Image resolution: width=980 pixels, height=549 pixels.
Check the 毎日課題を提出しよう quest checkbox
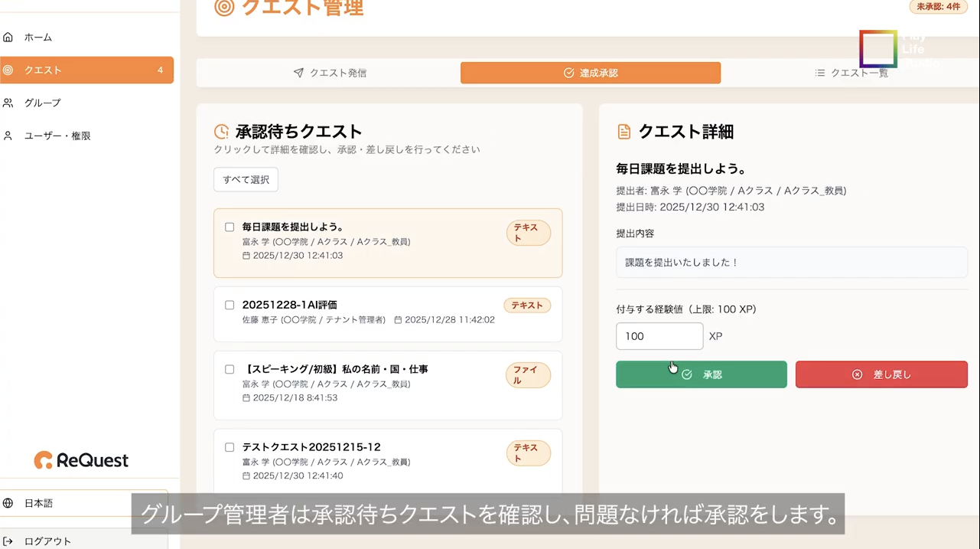click(230, 227)
